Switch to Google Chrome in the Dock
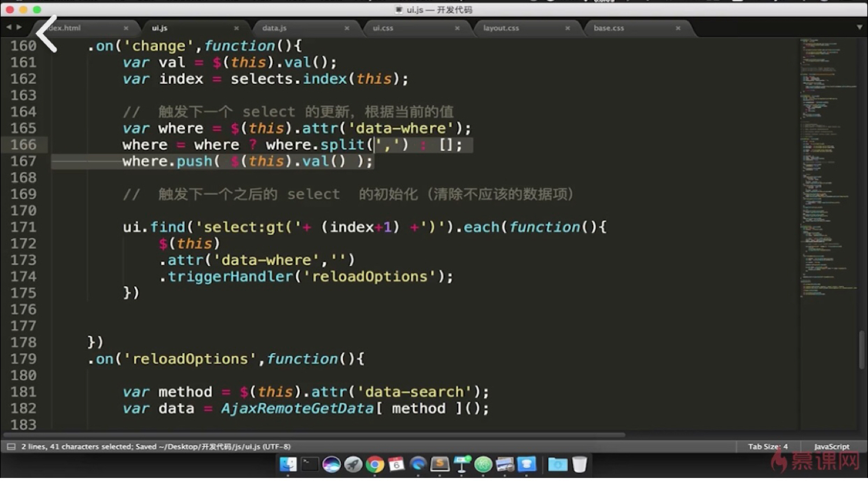This screenshot has width=868, height=482. [375, 464]
